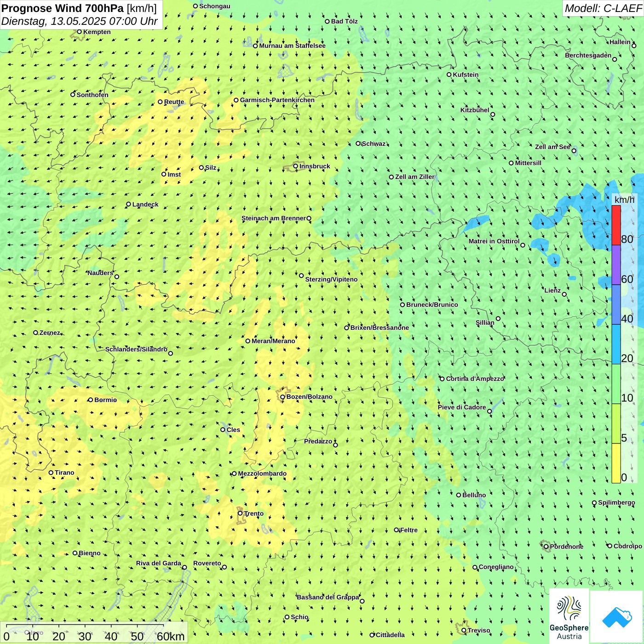This screenshot has height=644, width=644.
Task: Click the 'Tirano' label
Action: (64, 472)
